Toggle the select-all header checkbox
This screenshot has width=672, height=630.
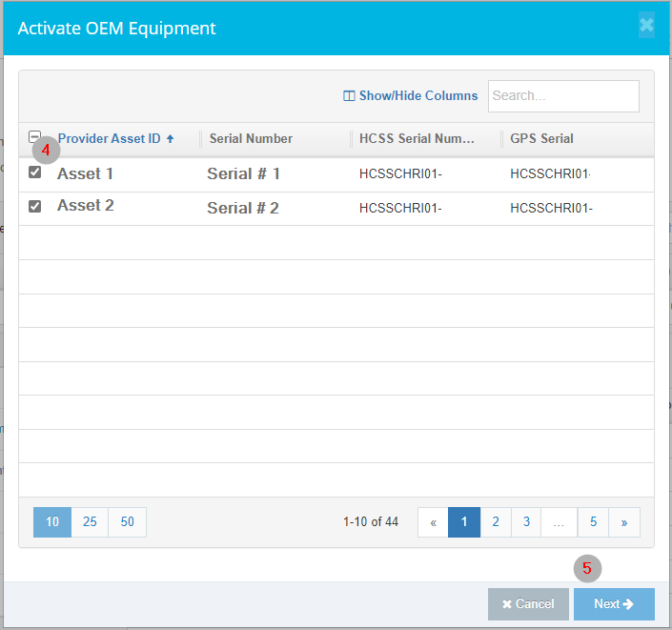click(x=35, y=137)
